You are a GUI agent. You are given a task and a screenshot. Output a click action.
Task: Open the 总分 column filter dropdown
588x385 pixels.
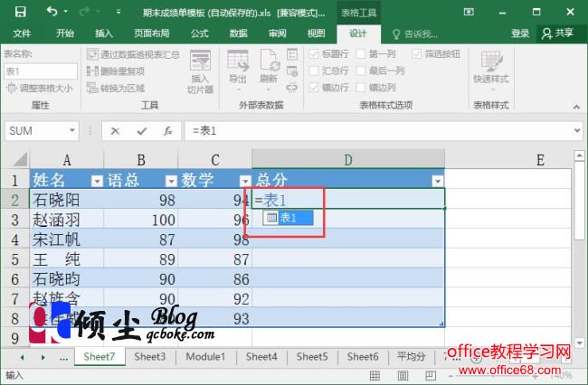(438, 182)
